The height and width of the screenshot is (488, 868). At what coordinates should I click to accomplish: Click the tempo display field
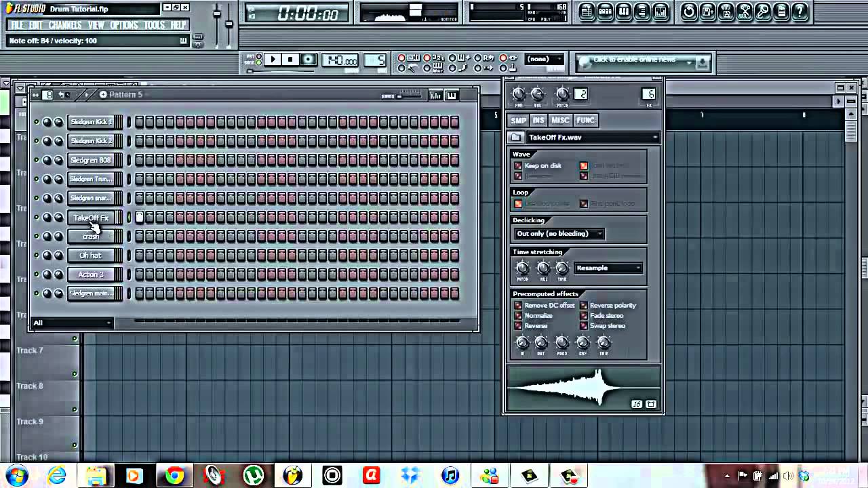tap(341, 60)
